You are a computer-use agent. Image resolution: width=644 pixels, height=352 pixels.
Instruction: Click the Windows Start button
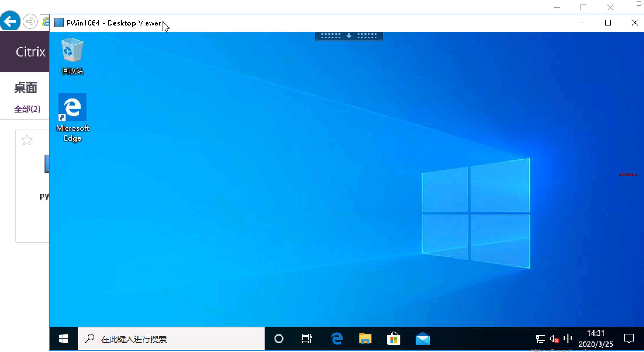pos(64,339)
